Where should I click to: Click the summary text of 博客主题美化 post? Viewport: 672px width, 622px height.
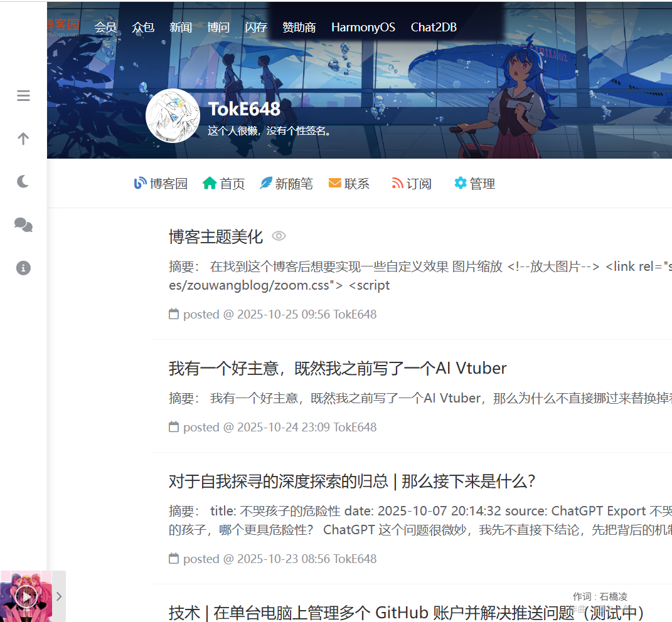click(420, 276)
